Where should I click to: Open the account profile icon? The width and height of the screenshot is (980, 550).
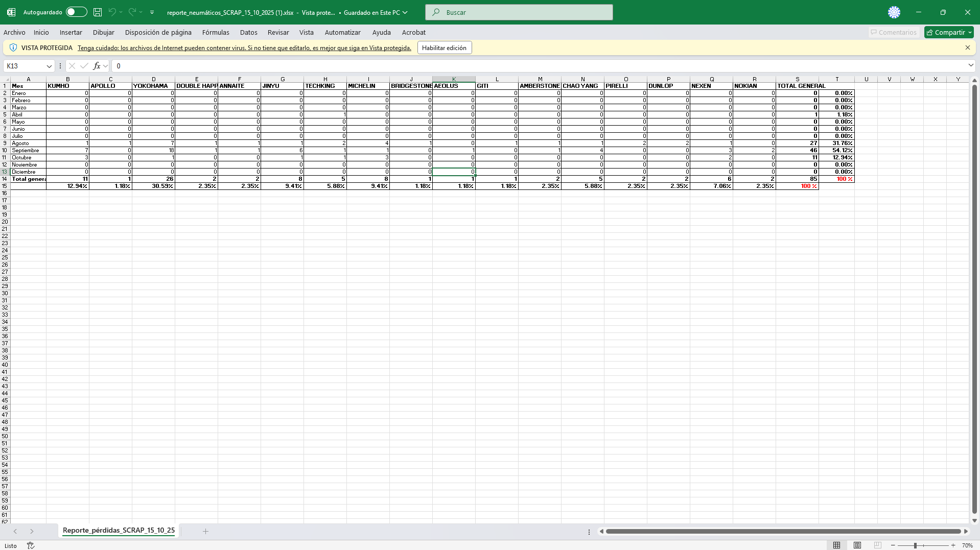(894, 12)
